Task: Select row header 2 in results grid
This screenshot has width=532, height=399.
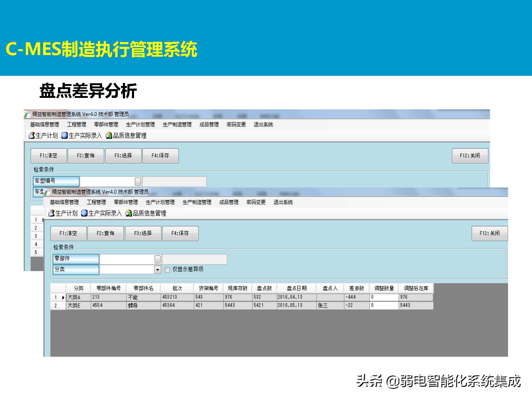Action: (x=58, y=305)
